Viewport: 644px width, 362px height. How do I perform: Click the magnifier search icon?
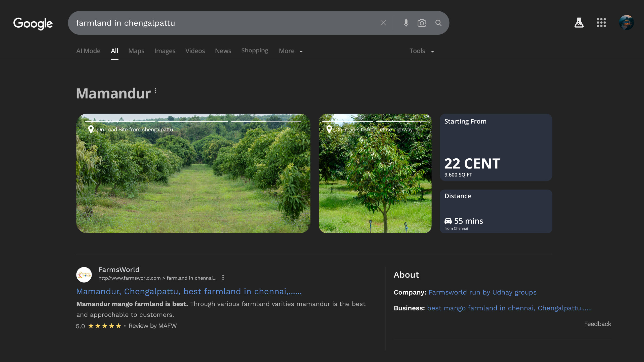pyautogui.click(x=438, y=23)
